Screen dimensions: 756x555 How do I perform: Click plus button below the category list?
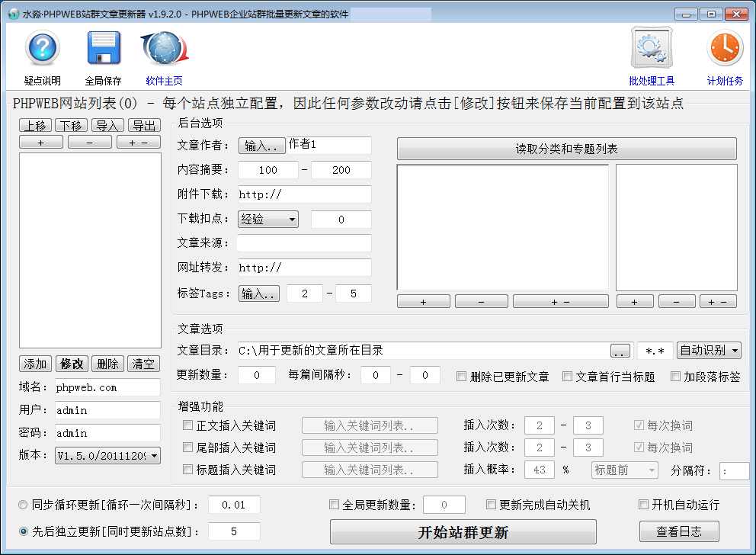pyautogui.click(x=423, y=301)
